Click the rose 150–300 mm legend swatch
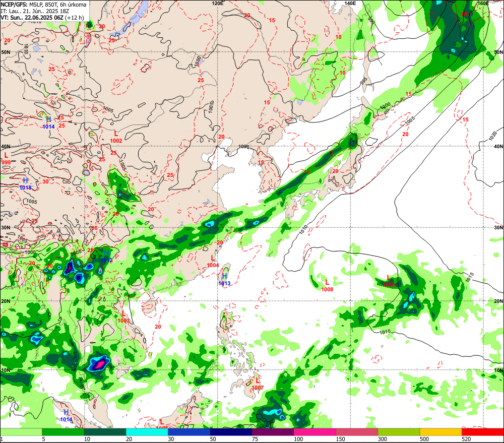This screenshot has width=504, height=443. tap(357, 432)
